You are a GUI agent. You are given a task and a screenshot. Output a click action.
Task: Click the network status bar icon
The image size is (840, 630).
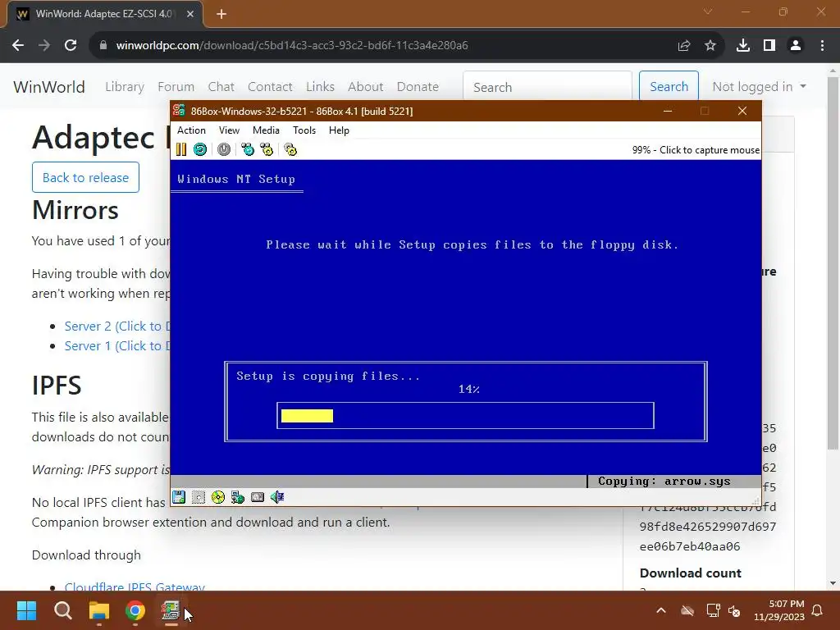click(238, 497)
